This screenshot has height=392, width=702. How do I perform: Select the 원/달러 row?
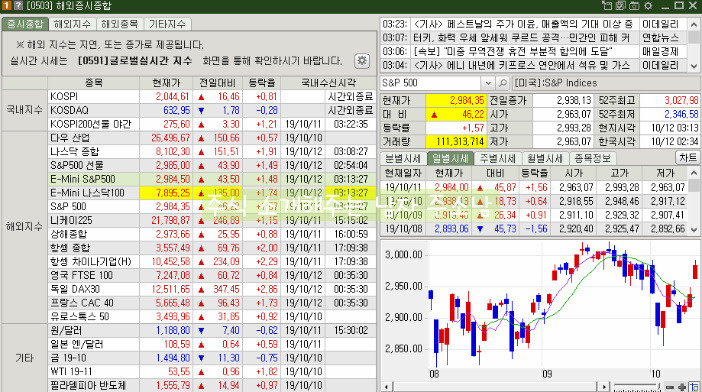(x=212, y=331)
